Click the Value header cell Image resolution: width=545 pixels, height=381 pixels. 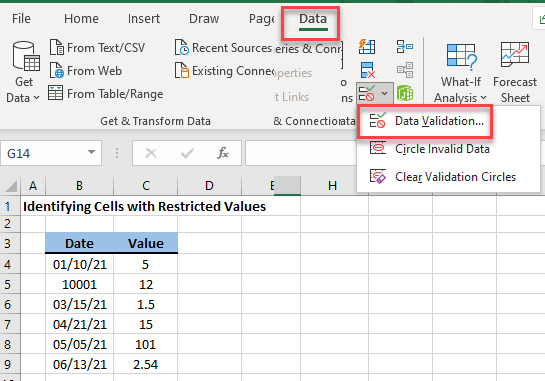[146, 243]
